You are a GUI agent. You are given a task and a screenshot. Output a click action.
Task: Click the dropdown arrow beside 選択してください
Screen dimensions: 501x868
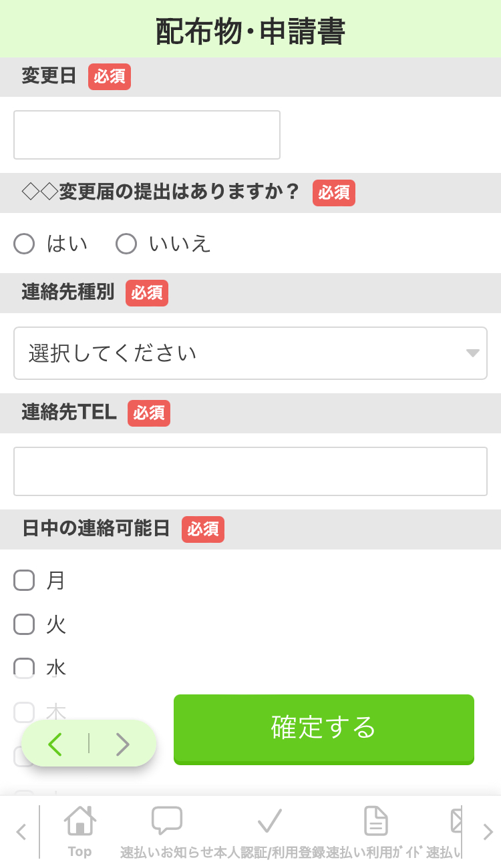472,353
